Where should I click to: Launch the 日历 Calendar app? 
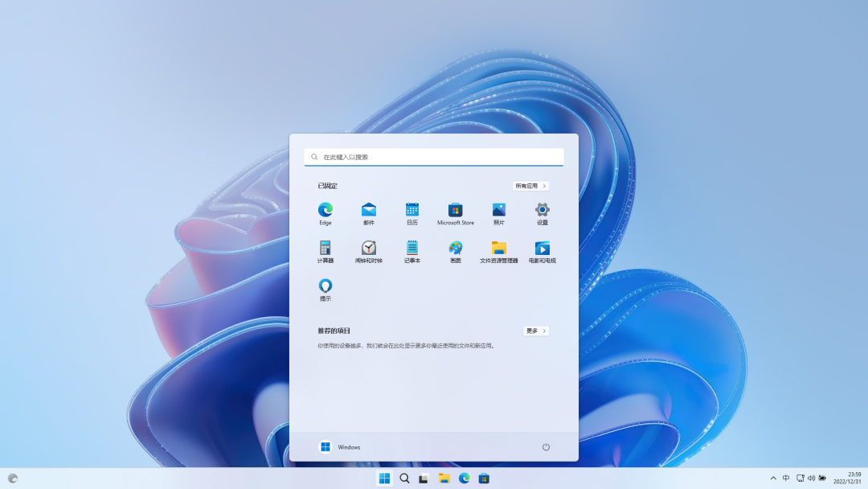coord(411,212)
